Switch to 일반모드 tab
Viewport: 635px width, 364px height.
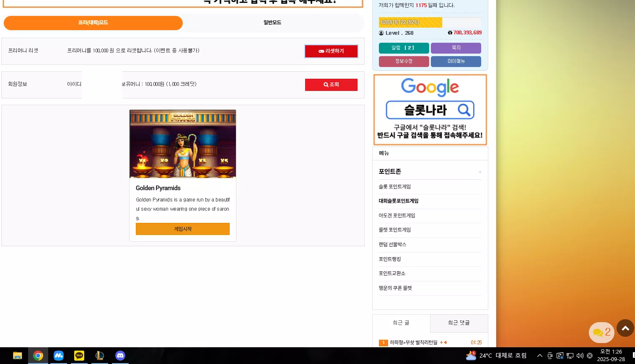[x=272, y=23]
